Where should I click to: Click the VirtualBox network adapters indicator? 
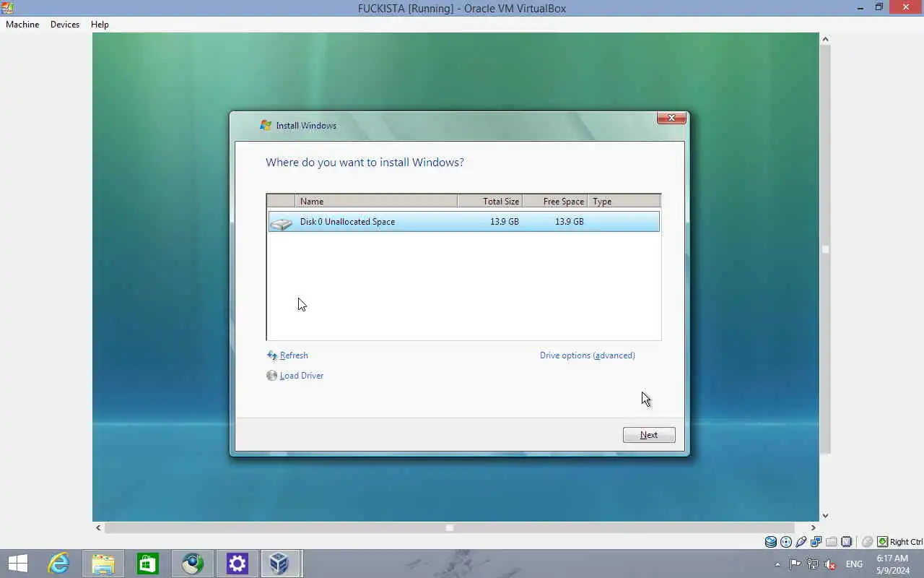pos(816,542)
